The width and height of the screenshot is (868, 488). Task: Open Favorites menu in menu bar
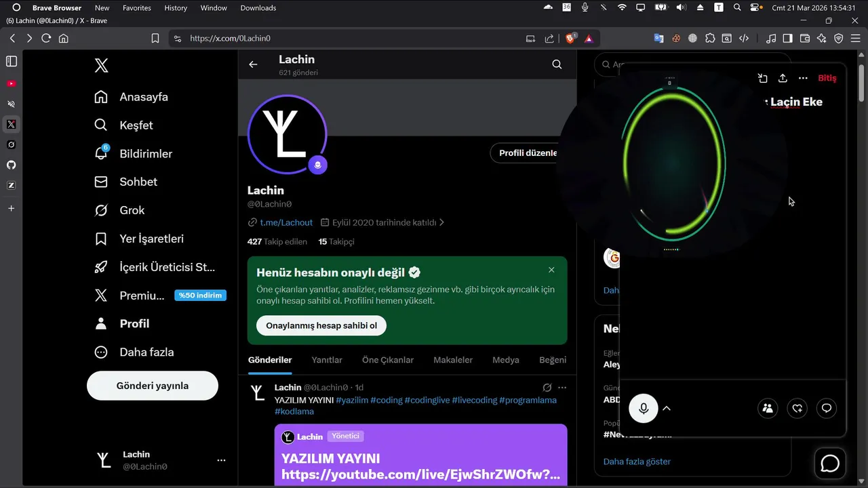(137, 7)
